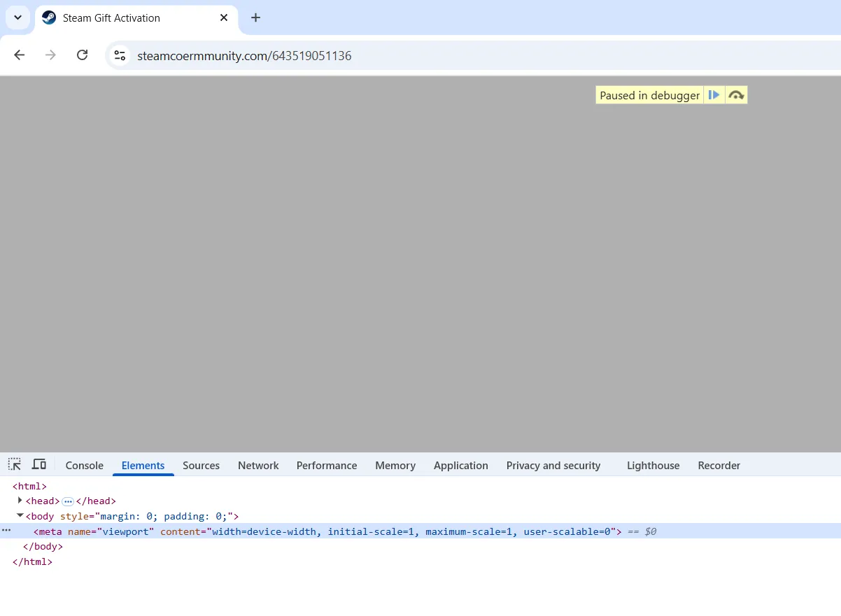Close the Steam Gift Activation tab
The height and width of the screenshot is (616, 841).
pos(224,17)
